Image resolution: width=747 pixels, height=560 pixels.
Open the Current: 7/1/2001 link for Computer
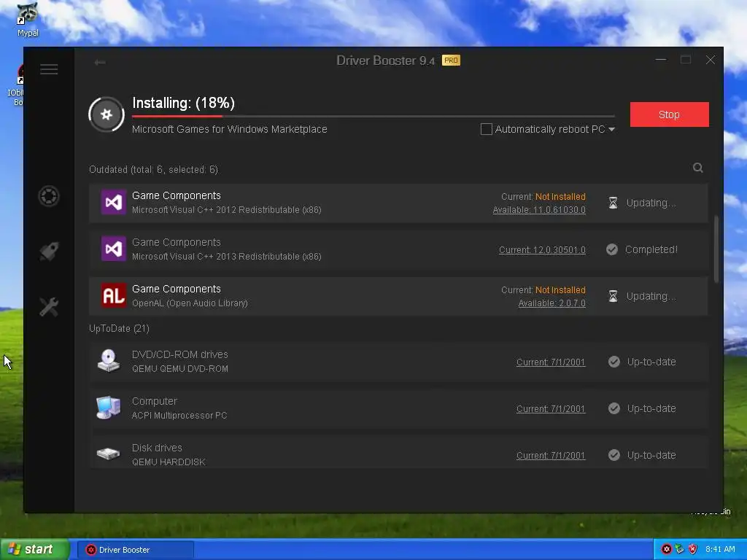click(551, 409)
